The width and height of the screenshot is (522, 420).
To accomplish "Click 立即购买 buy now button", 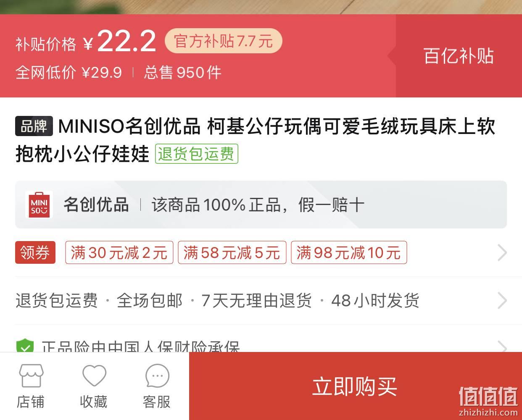I will point(356,386).
